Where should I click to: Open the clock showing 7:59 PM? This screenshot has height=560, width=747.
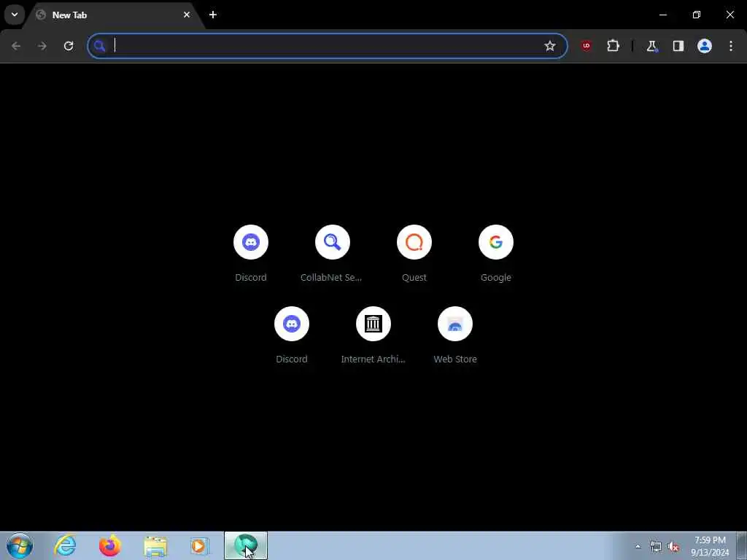coord(710,545)
